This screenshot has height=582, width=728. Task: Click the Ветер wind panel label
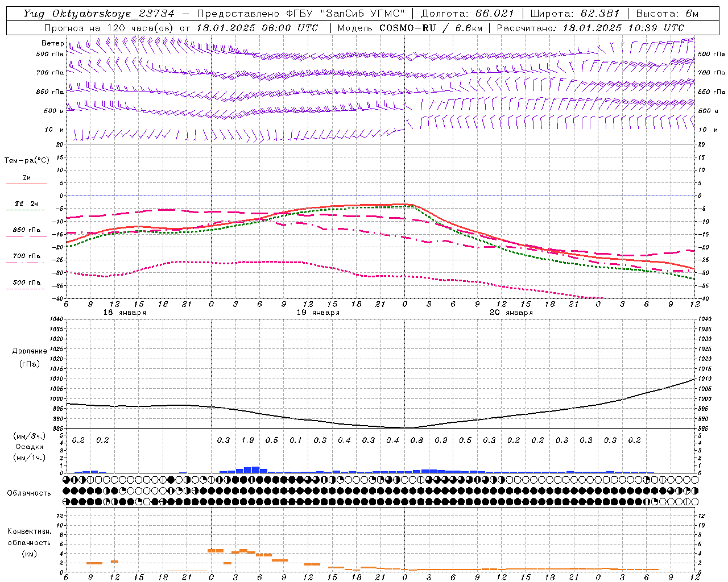[x=52, y=43]
